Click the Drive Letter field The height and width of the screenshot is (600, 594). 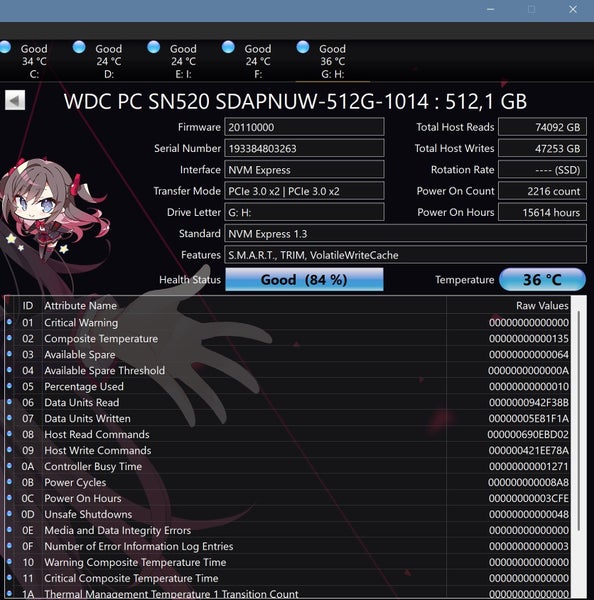[x=304, y=212]
